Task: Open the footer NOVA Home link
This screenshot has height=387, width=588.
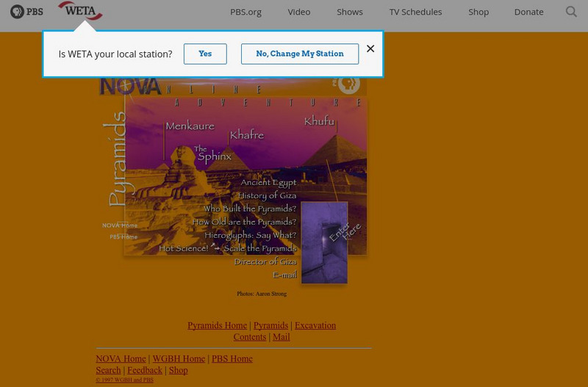Action: click(121, 358)
